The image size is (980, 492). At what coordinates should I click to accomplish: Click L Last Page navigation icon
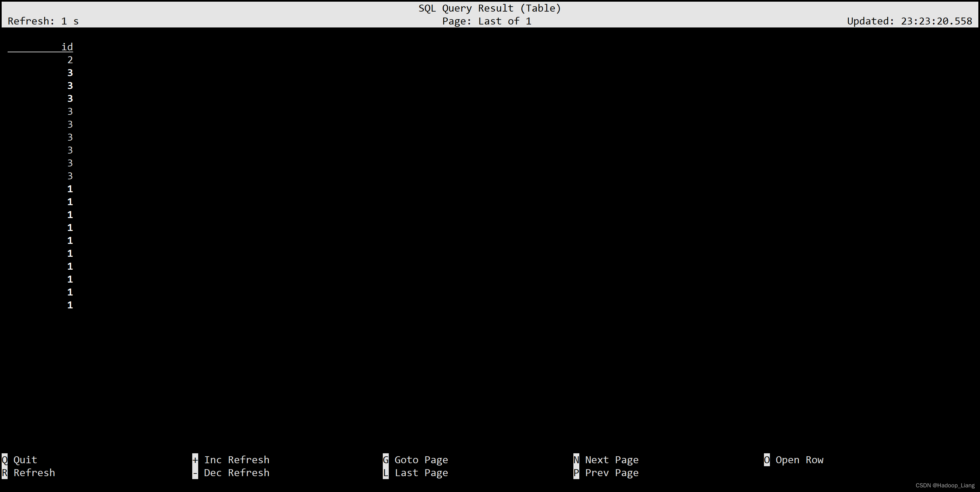pos(384,472)
